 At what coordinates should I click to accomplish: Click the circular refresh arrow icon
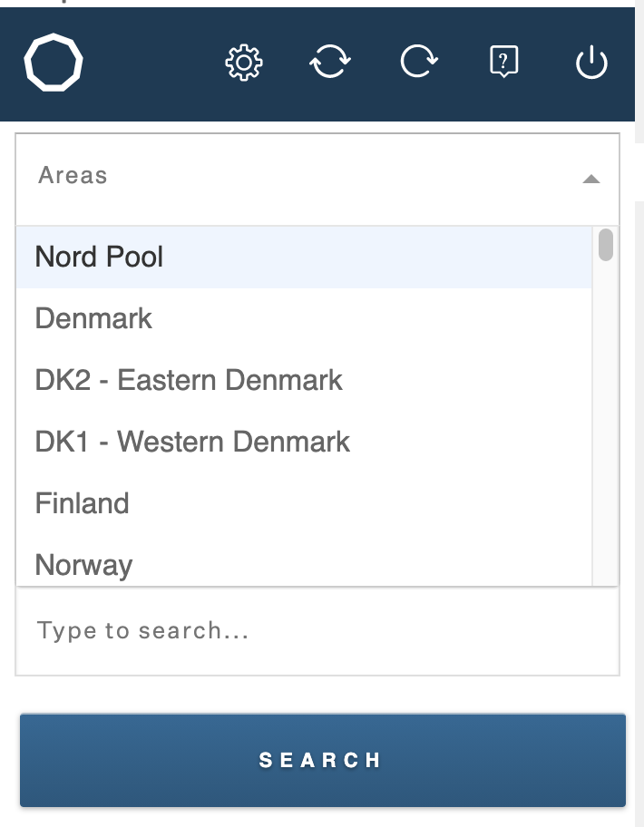419,61
